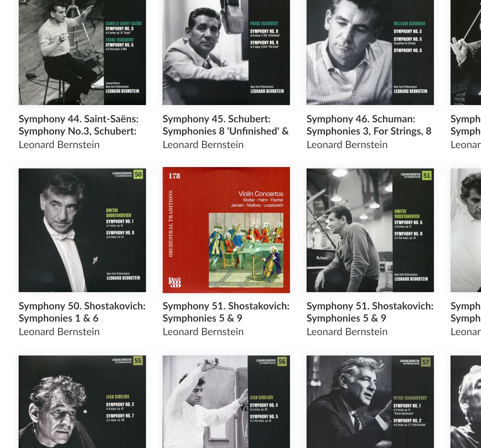Viewport: 481px width, 448px height.
Task: Open the Symphony 45 Schubert album cover
Action: (226, 53)
